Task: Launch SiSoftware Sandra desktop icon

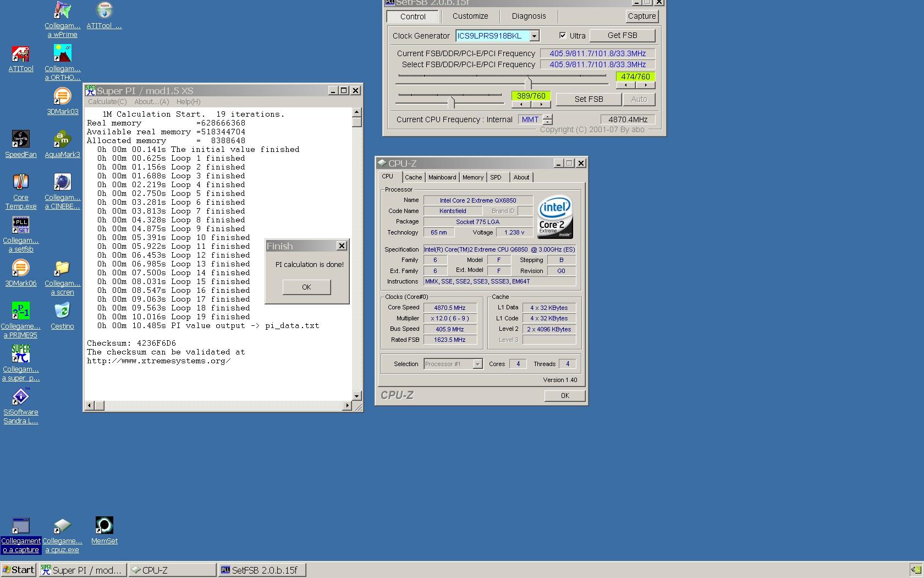Action: [21, 397]
